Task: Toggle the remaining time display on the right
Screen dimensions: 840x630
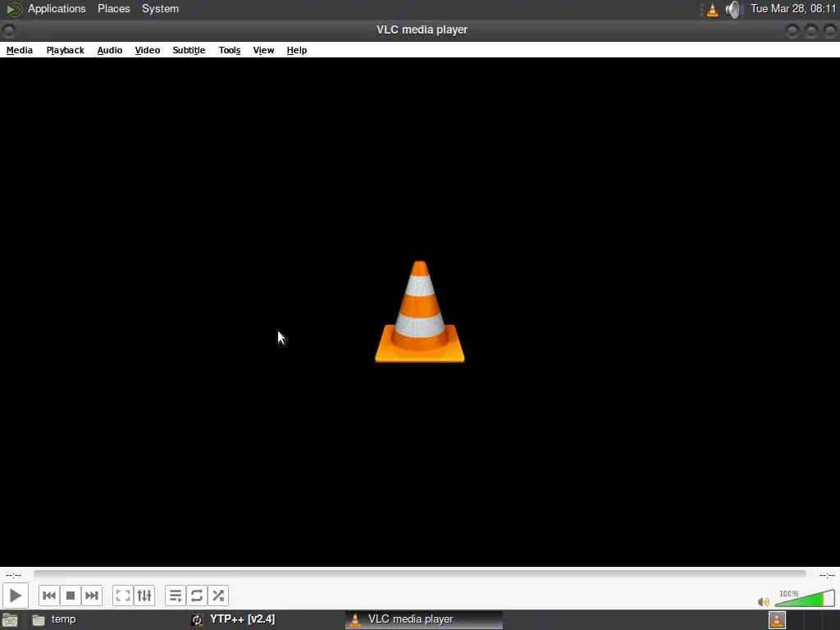Action: [x=827, y=575]
